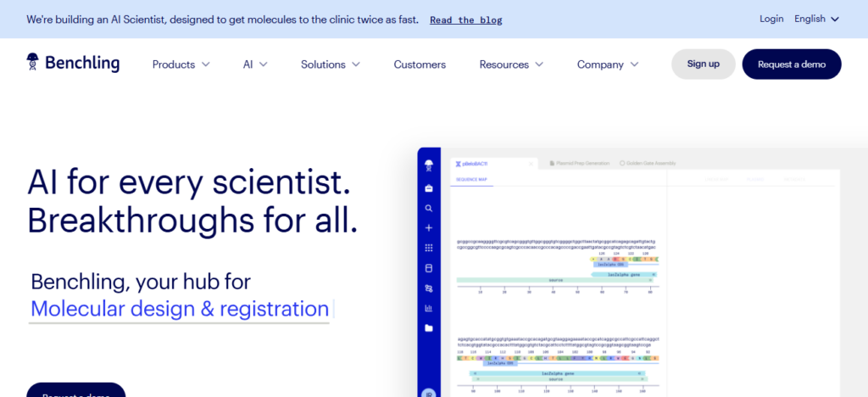Image resolution: width=868 pixels, height=397 pixels.
Task: Switch to the Golden Gate Assembly tab
Action: click(x=648, y=164)
